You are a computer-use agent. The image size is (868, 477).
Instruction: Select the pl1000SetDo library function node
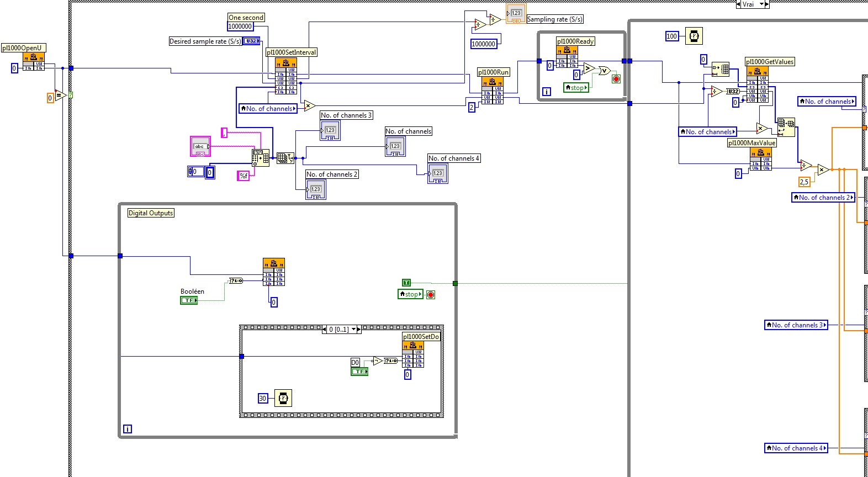(x=413, y=354)
